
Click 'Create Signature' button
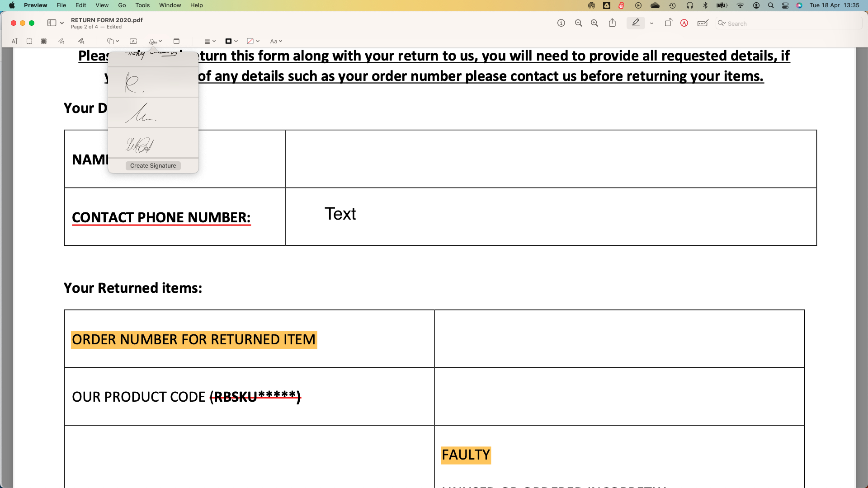coord(153,165)
